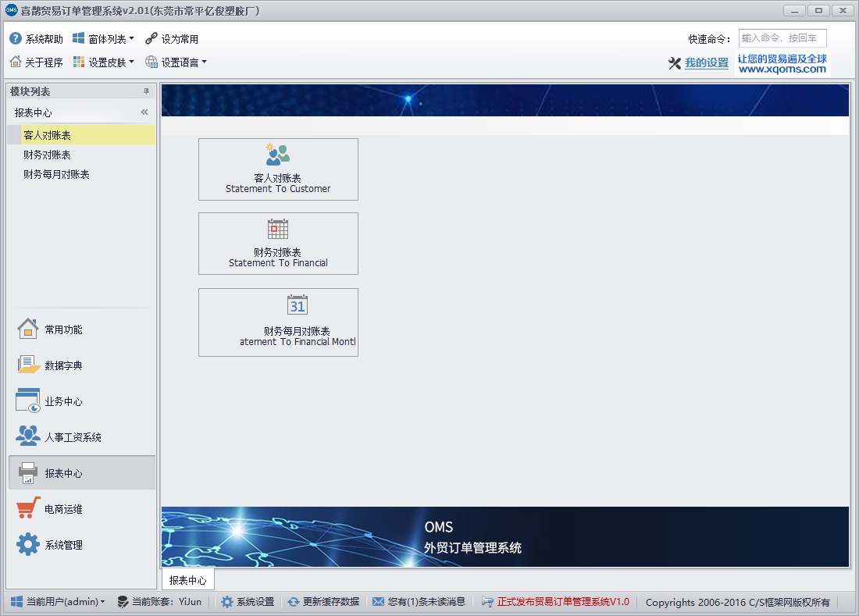Click Copyrights 2006-2016 status text
Screen dimensions: 859x616
point(737,602)
